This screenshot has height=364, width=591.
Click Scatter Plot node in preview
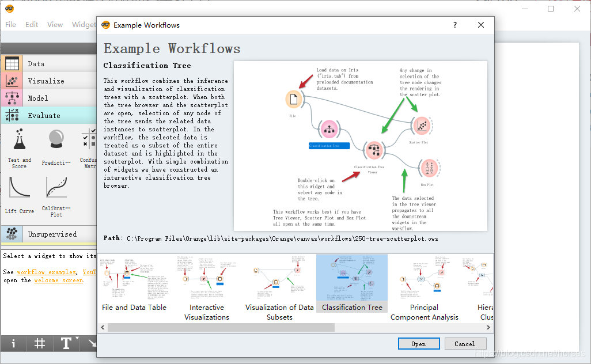[422, 126]
